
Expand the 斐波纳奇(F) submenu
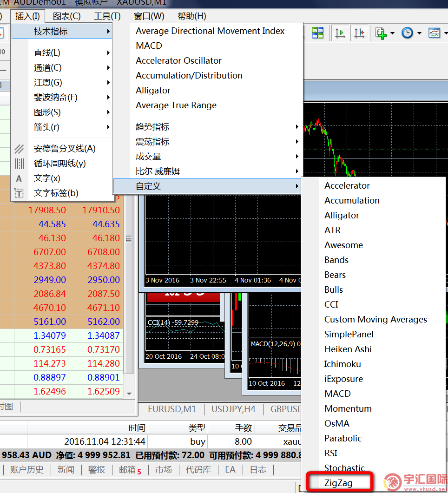(56, 98)
